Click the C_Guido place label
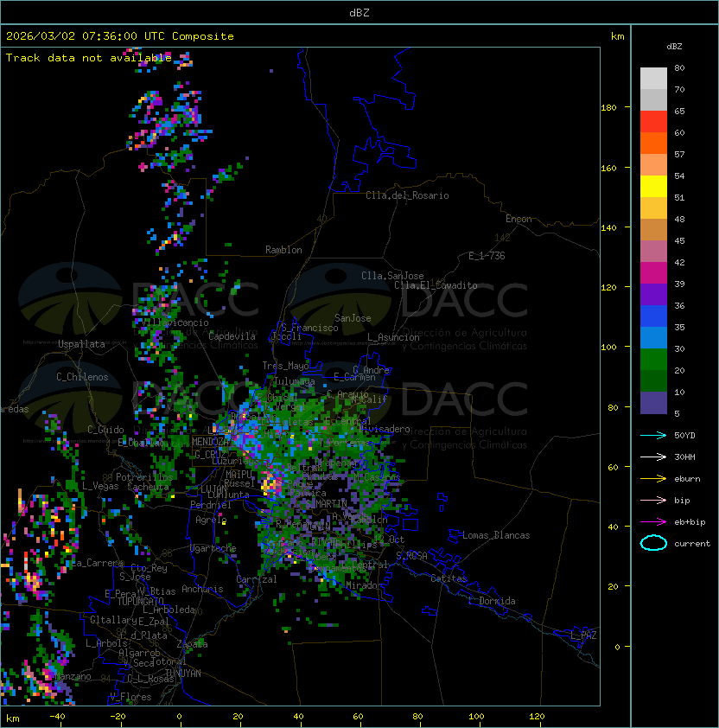 105,430
